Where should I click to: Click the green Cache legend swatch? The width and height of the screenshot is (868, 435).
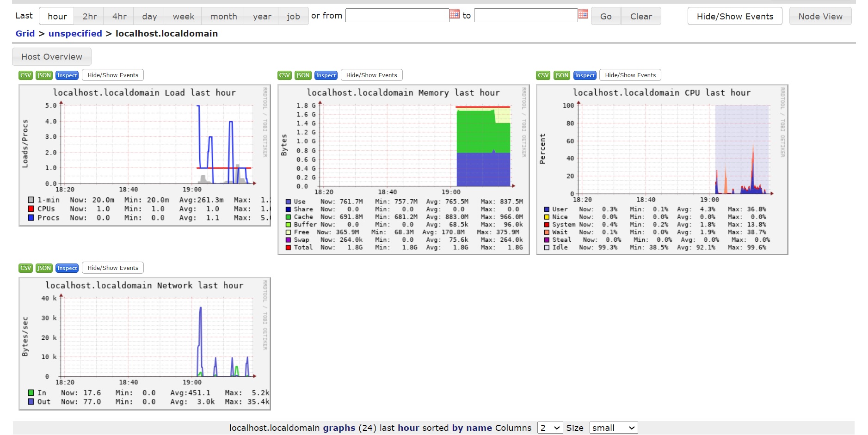click(288, 217)
